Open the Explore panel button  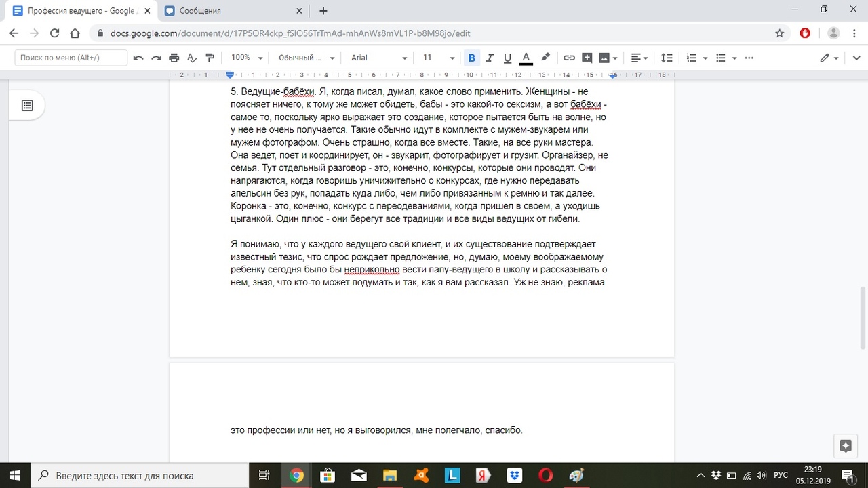tap(845, 446)
